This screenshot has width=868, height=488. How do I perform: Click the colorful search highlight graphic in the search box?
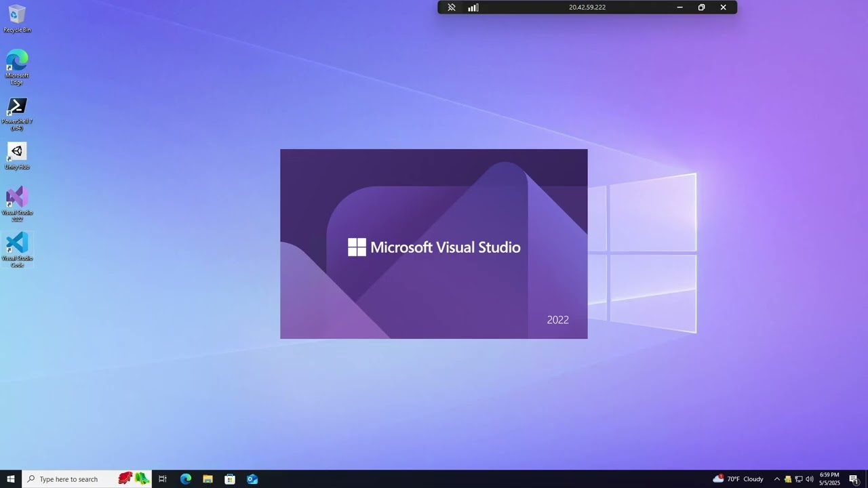tap(134, 479)
